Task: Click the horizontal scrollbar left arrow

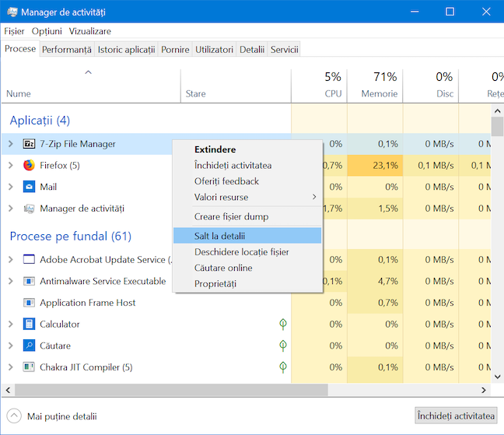Action: (x=8, y=390)
